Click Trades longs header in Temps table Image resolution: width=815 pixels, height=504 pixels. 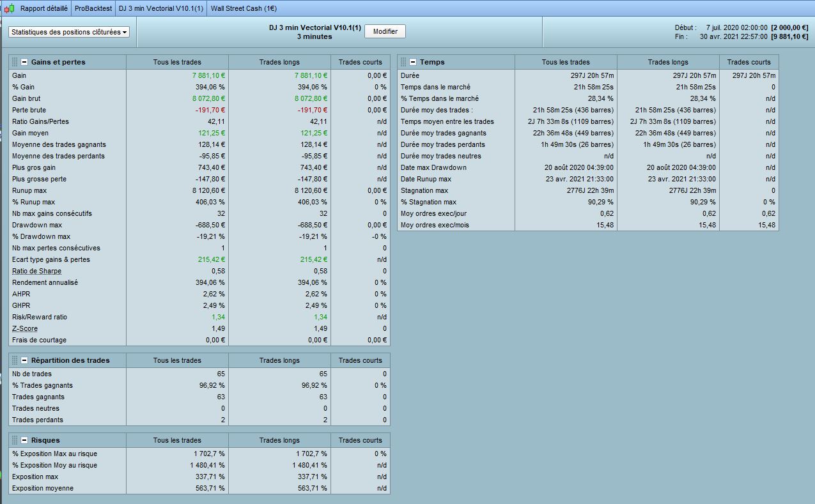(x=668, y=62)
